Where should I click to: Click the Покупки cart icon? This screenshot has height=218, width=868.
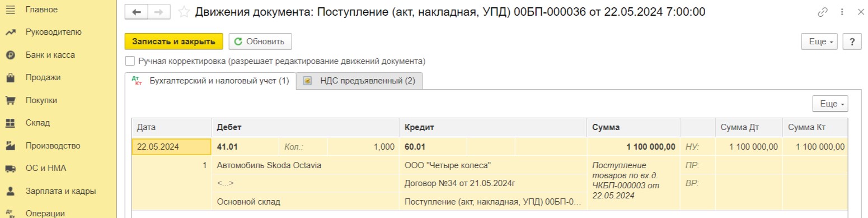10,100
